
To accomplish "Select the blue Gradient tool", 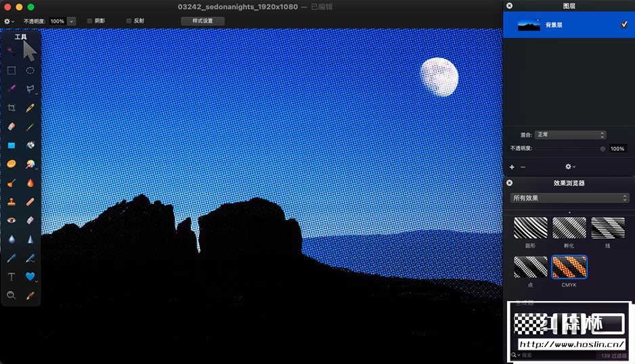I will coord(12,145).
